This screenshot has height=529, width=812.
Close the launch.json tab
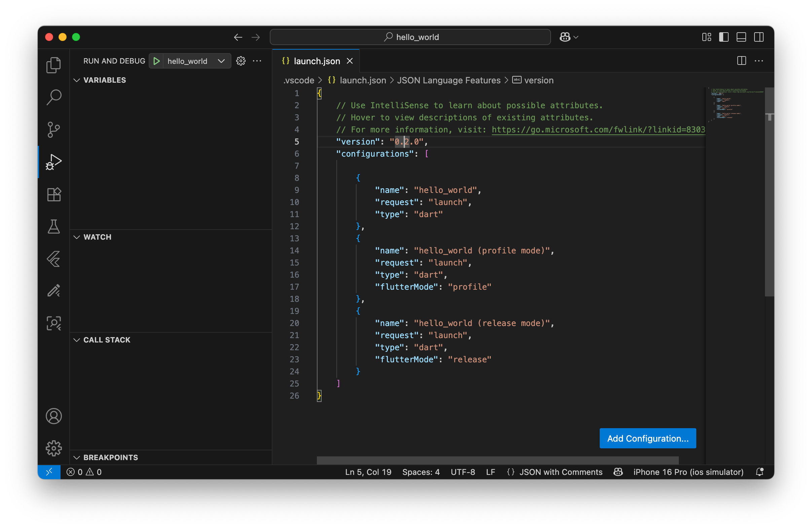tap(350, 61)
